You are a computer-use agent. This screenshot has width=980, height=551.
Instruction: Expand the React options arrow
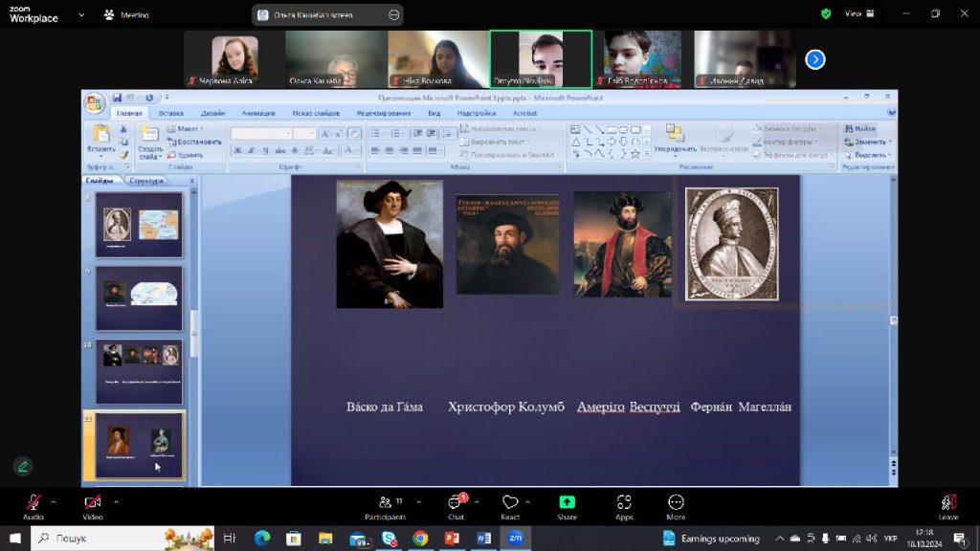(527, 501)
